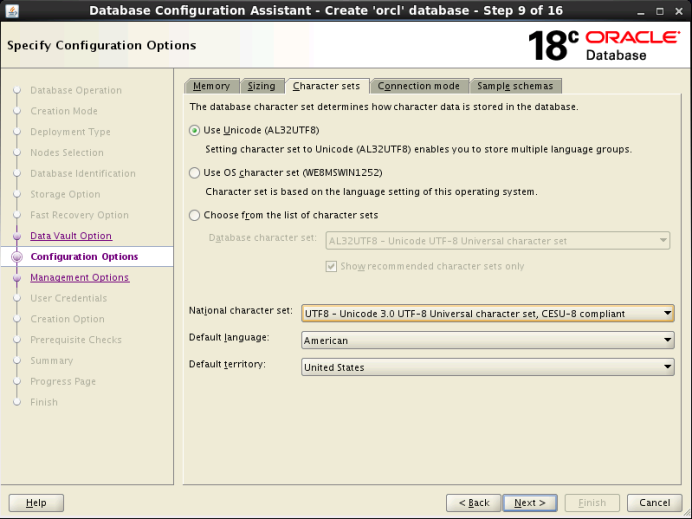Click the User Credentials step label
692x519 pixels.
[x=68, y=298]
